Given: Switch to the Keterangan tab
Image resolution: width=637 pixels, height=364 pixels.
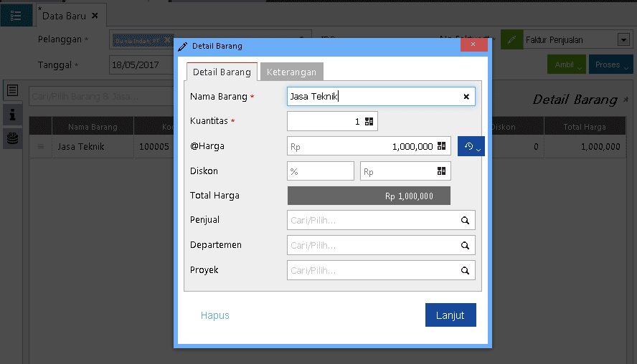Looking at the screenshot, I should tap(291, 72).
